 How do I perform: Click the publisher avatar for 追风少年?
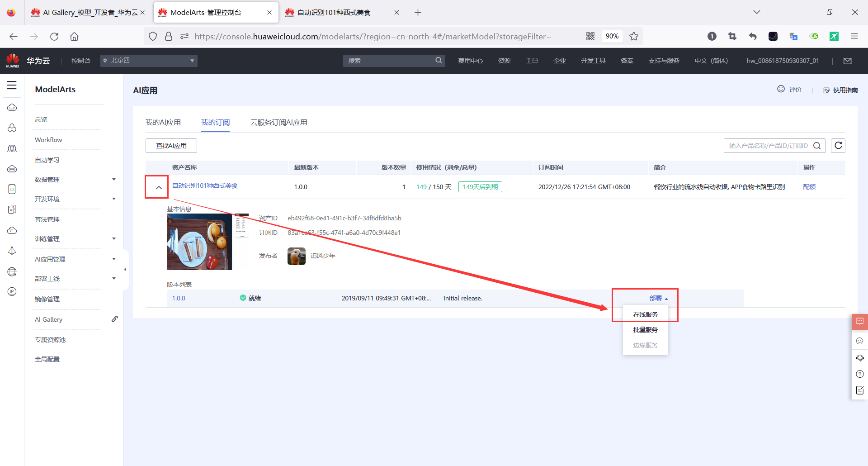click(x=297, y=256)
